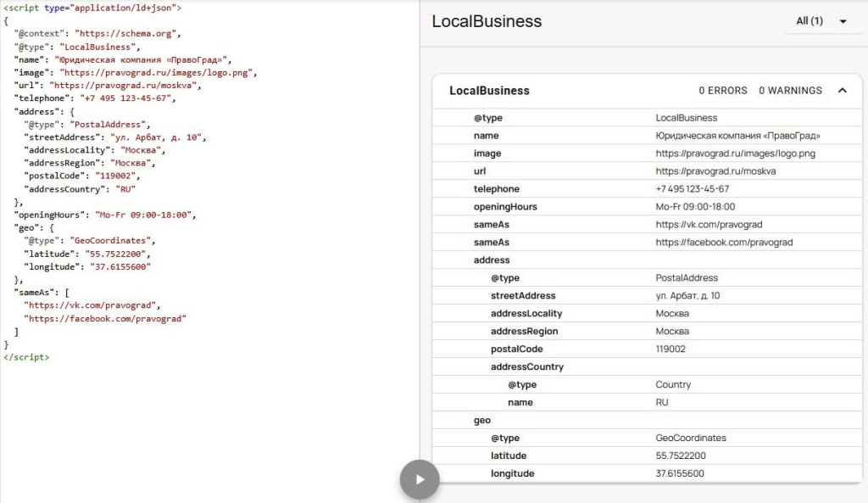The width and height of the screenshot is (868, 503).
Task: Select the addressCountry nested row
Action: click(x=526, y=367)
